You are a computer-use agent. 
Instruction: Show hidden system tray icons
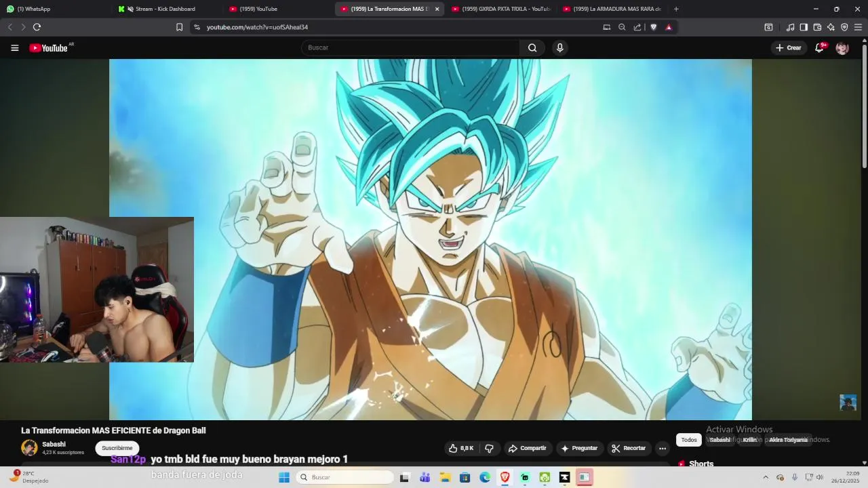pyautogui.click(x=766, y=477)
